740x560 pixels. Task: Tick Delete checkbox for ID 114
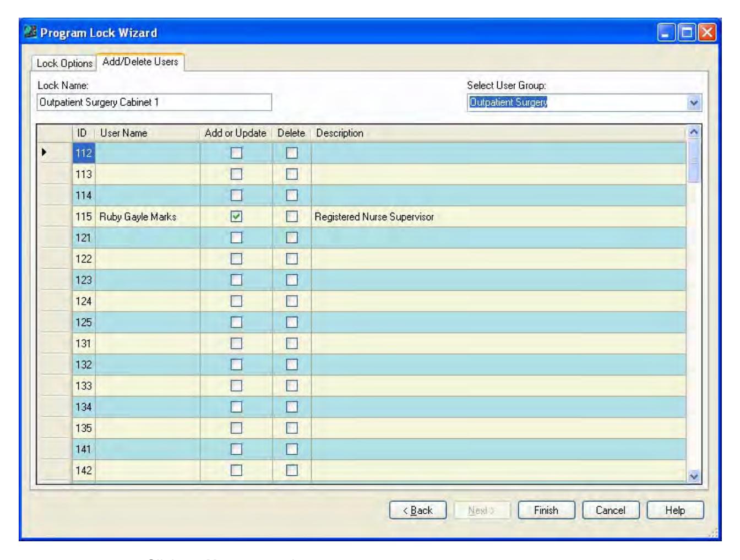point(292,195)
